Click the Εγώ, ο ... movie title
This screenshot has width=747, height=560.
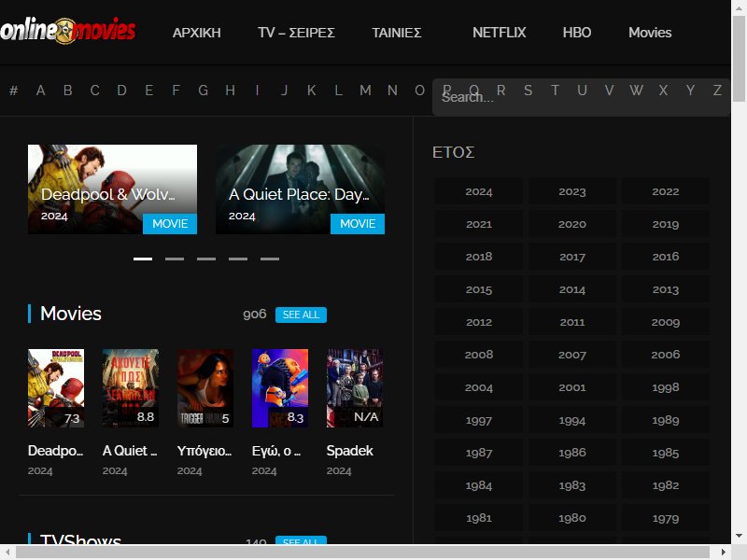click(276, 451)
